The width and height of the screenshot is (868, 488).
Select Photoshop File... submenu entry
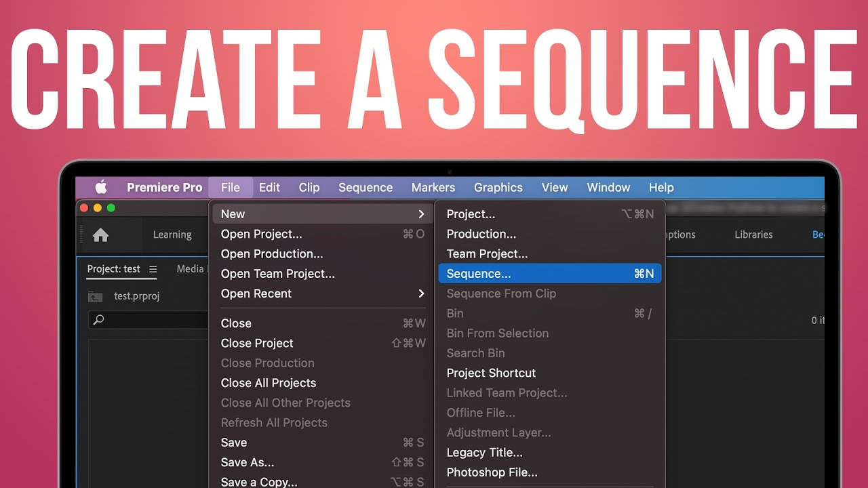[550, 472]
